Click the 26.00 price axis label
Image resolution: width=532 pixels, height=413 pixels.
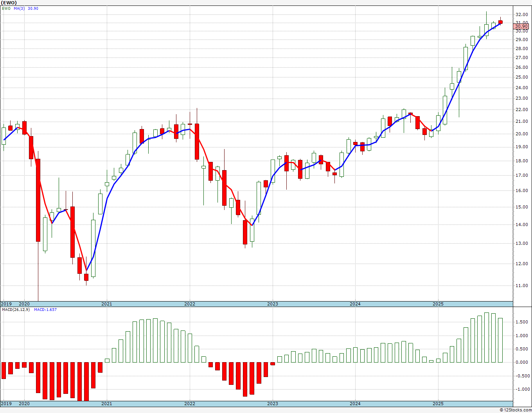click(522, 67)
